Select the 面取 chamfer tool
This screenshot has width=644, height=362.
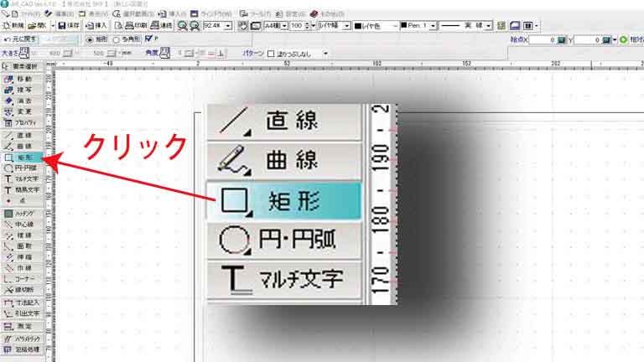[x=22, y=246]
